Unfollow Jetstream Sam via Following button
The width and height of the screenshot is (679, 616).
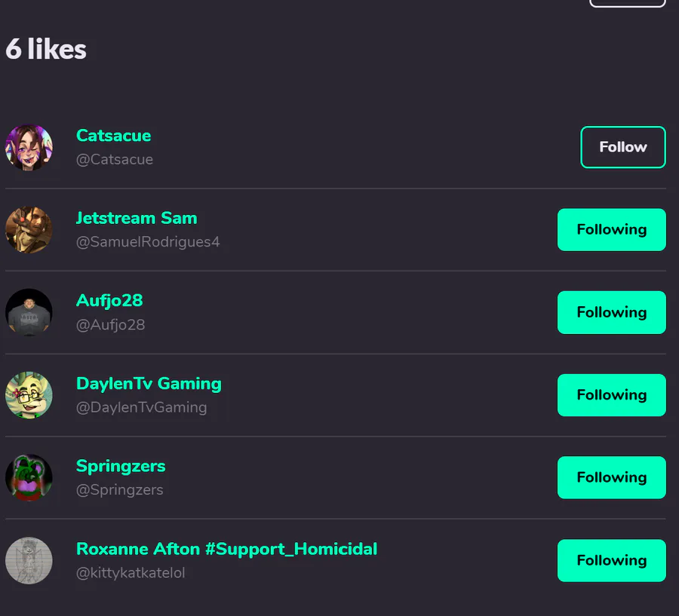611,230
